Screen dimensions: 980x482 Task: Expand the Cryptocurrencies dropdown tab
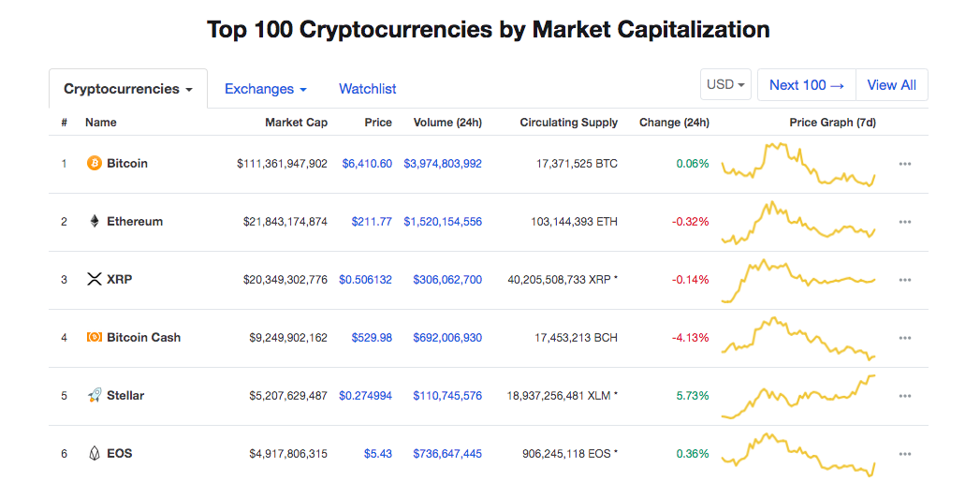(x=128, y=89)
